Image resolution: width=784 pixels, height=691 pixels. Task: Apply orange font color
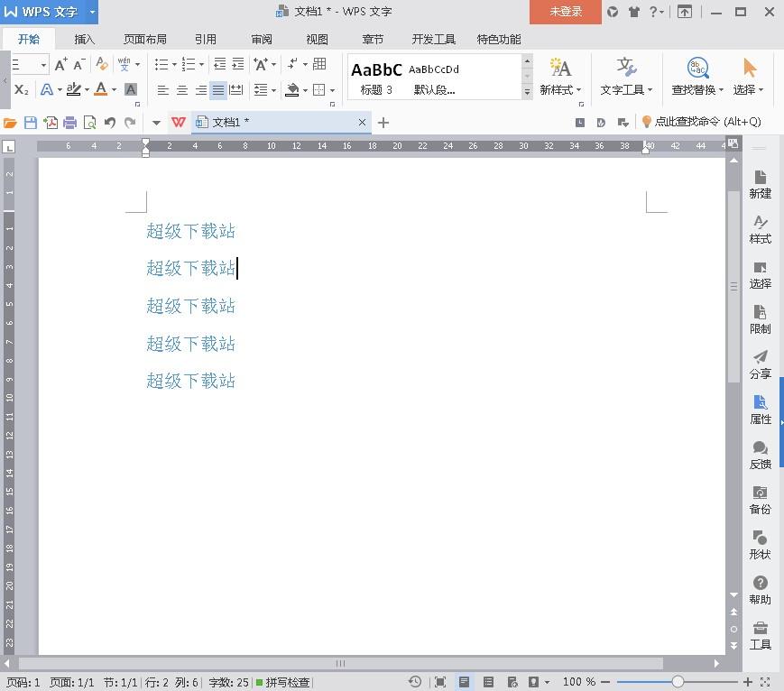coord(101,89)
